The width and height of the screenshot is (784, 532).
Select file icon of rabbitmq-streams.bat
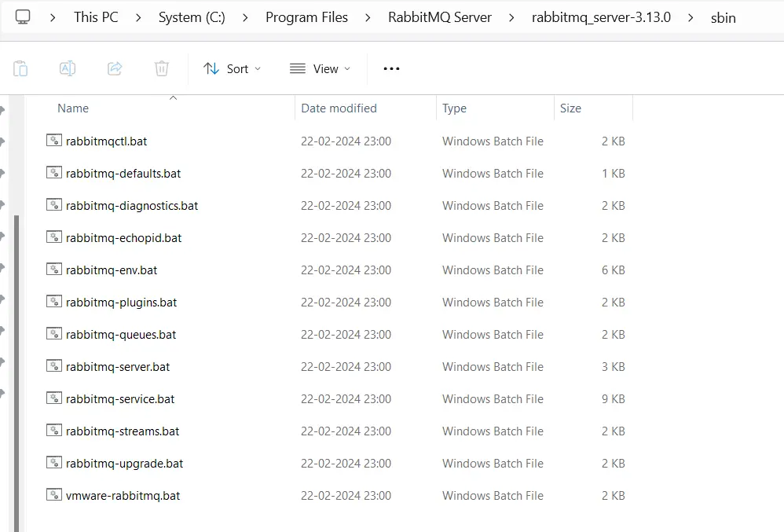coord(54,431)
